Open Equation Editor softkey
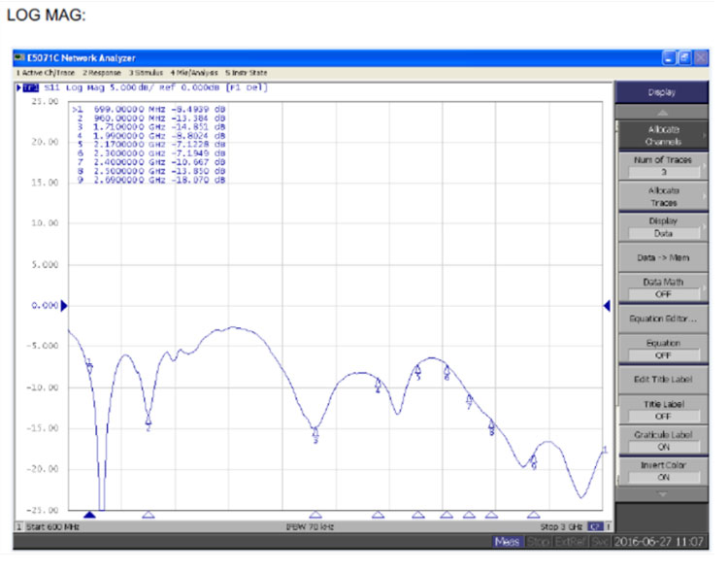 coord(663,319)
